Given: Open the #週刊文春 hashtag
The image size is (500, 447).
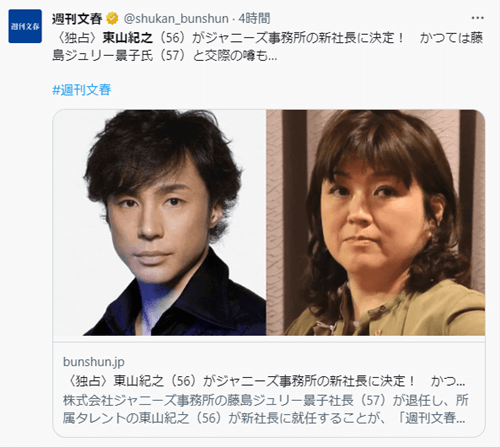Looking at the screenshot, I should [82, 90].
